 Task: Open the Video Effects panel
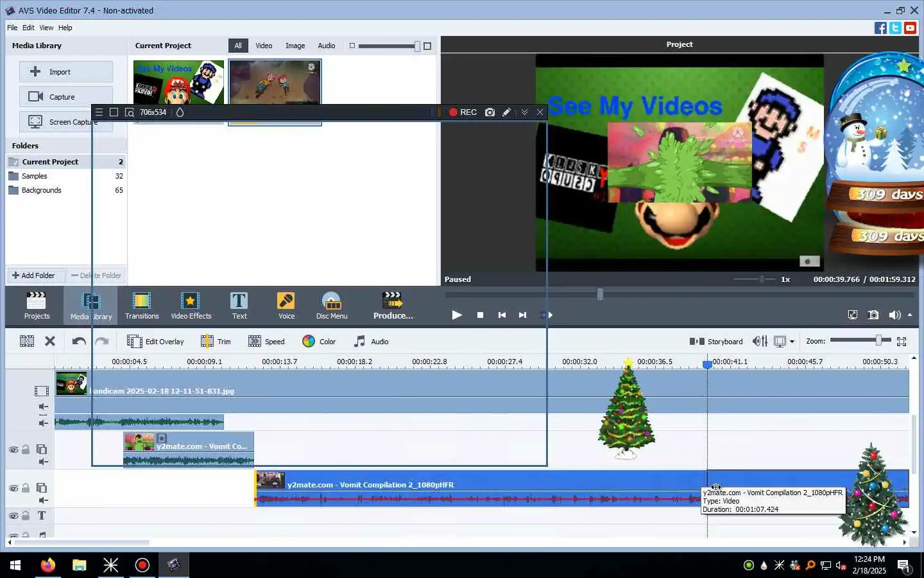coord(191,305)
